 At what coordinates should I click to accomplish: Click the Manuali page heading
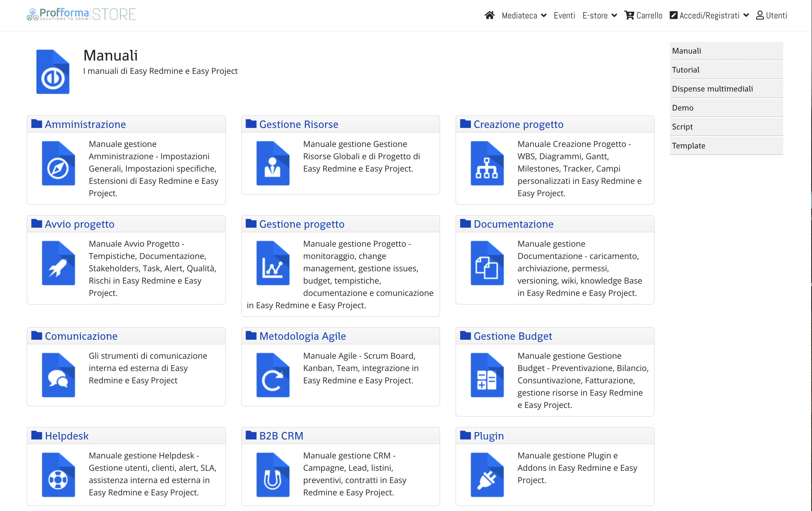coord(111,55)
